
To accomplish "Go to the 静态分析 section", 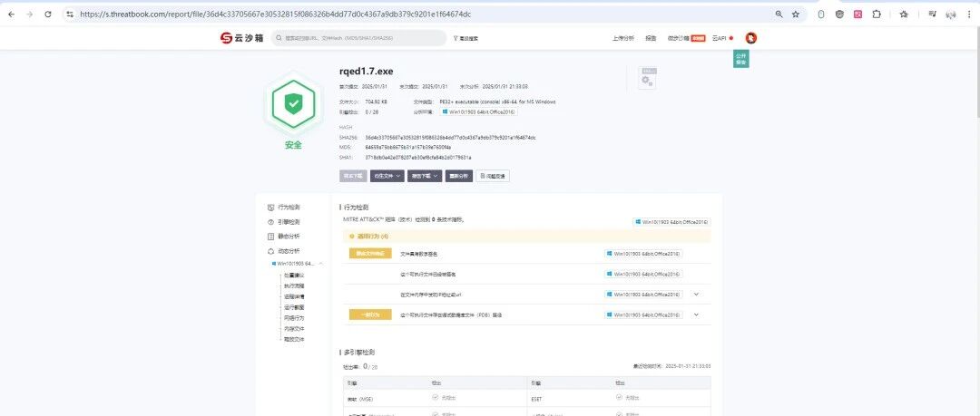I will pos(289,237).
